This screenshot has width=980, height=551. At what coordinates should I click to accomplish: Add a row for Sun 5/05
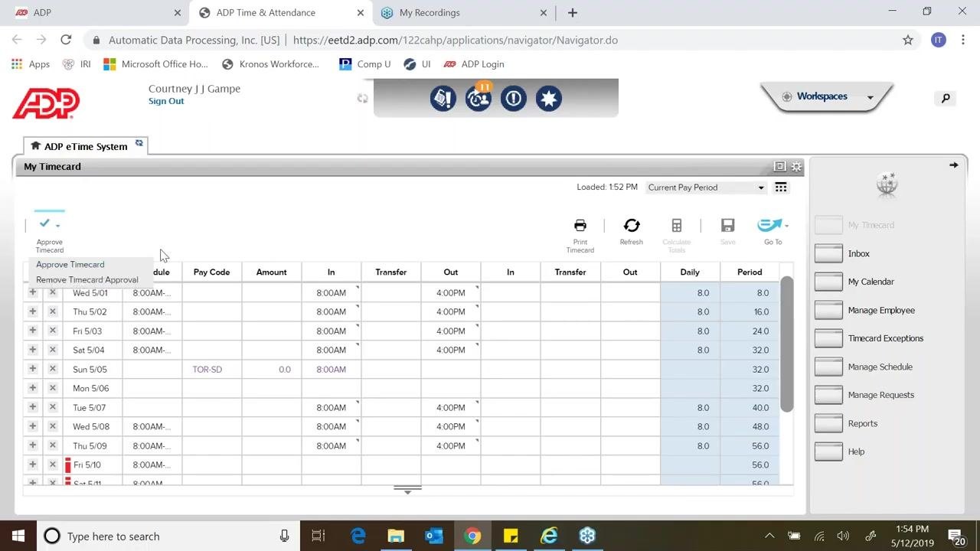tap(33, 369)
